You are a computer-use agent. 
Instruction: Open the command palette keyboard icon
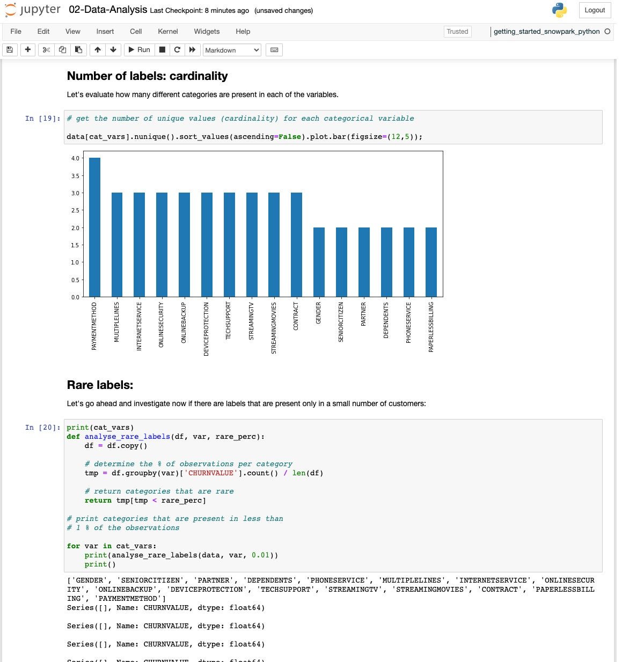click(x=274, y=50)
